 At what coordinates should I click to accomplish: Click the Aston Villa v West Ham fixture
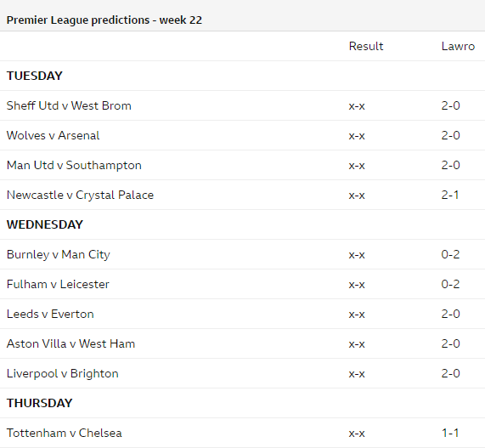[x=70, y=343]
